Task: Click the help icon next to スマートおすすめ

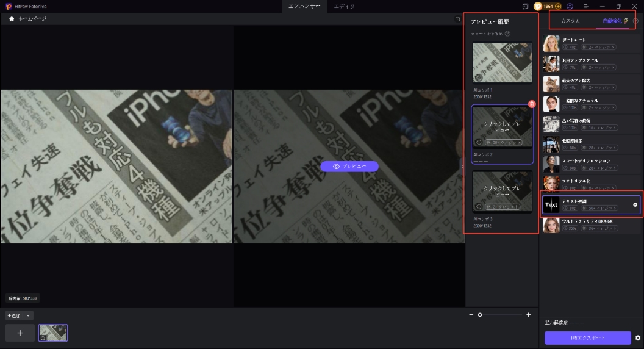Action: 507,34
